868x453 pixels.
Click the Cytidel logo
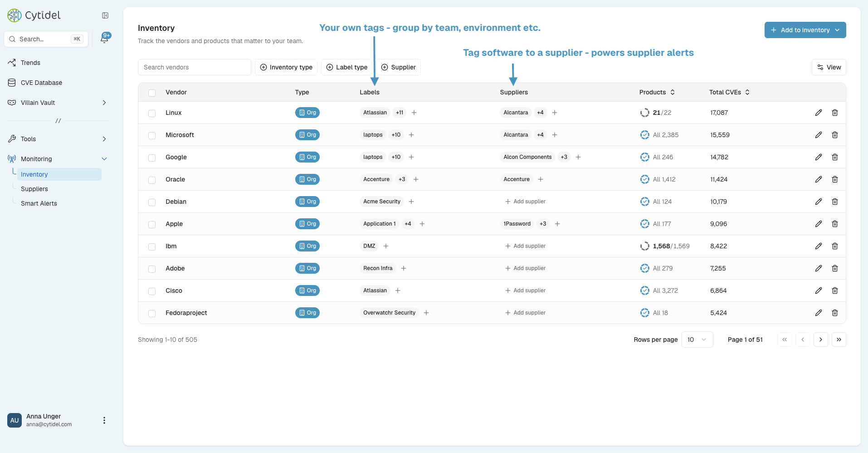34,15
